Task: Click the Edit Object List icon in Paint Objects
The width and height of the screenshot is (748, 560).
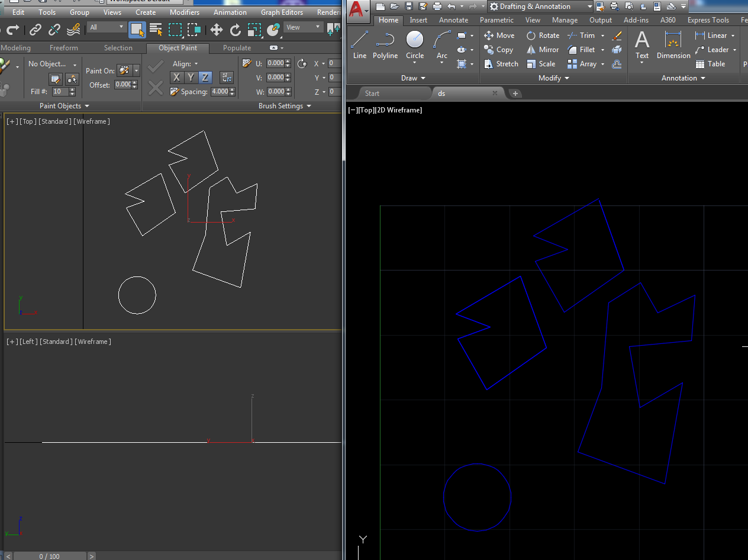Action: [x=56, y=79]
